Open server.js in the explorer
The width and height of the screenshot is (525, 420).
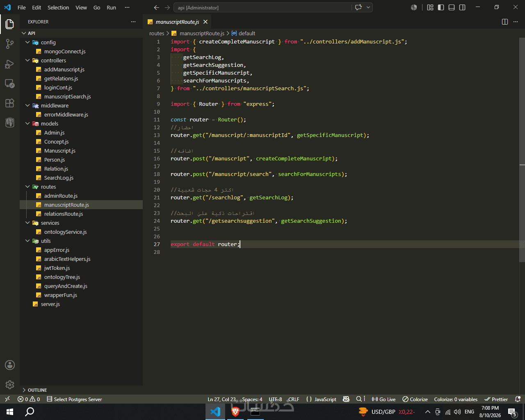[81, 304]
